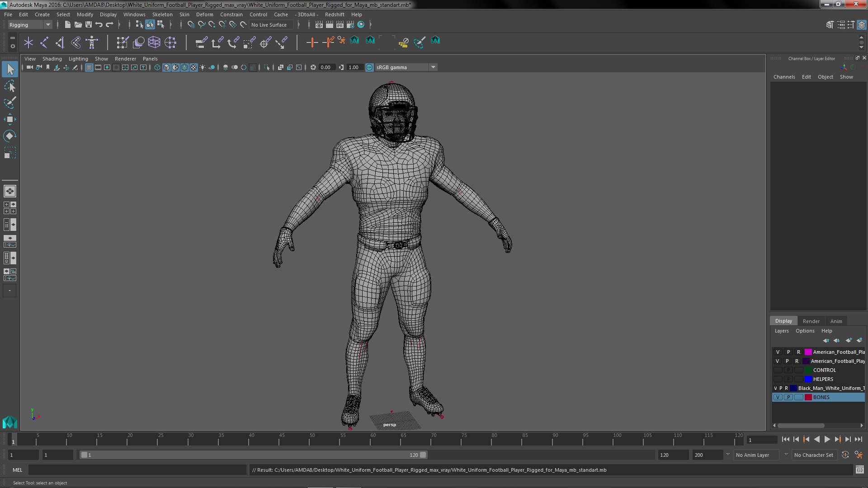This screenshot has width=868, height=488.
Task: Click the current frame field on timeline
Action: [762, 440]
